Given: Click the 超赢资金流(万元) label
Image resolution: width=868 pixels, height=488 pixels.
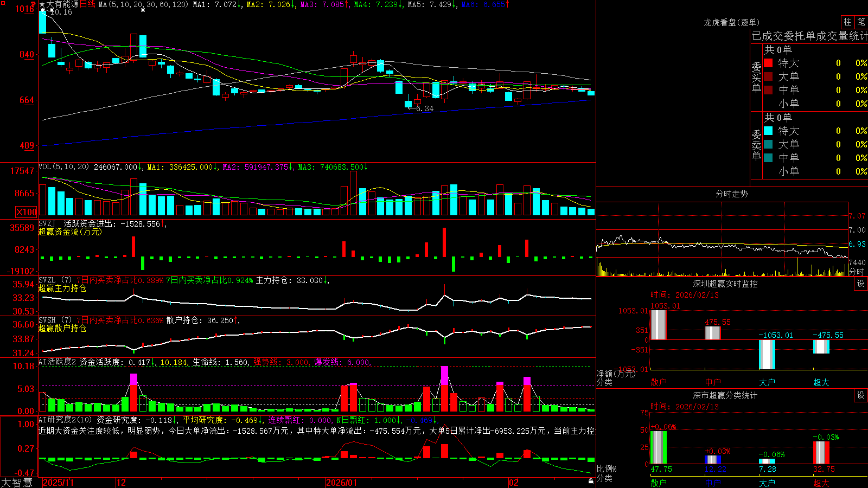Looking at the screenshot, I should 70,232.
